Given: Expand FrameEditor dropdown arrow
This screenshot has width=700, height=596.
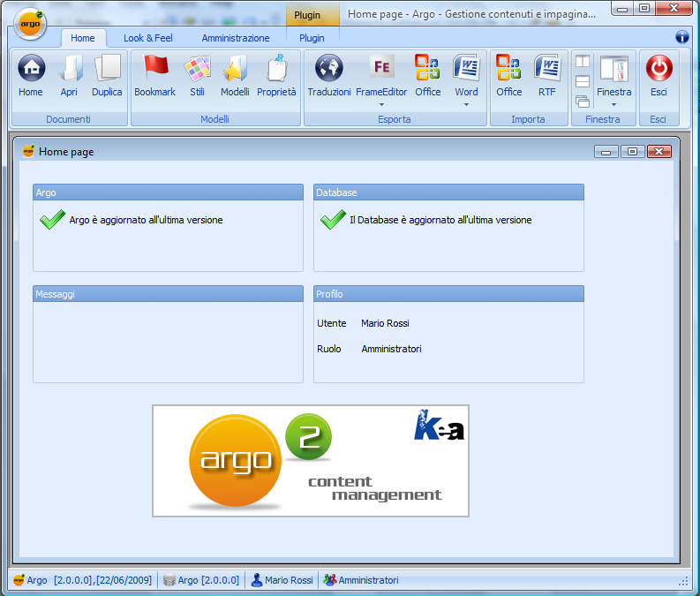Looking at the screenshot, I should (381, 105).
